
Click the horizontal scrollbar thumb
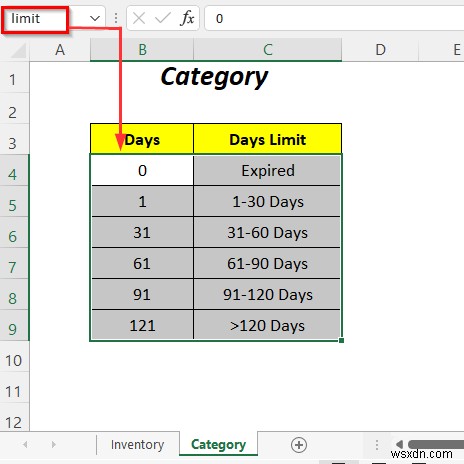(436, 444)
